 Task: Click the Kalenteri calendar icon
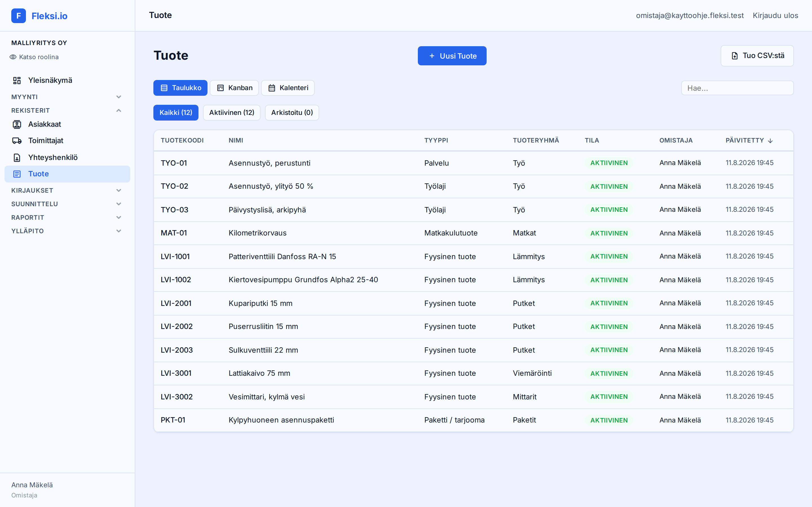pos(272,88)
